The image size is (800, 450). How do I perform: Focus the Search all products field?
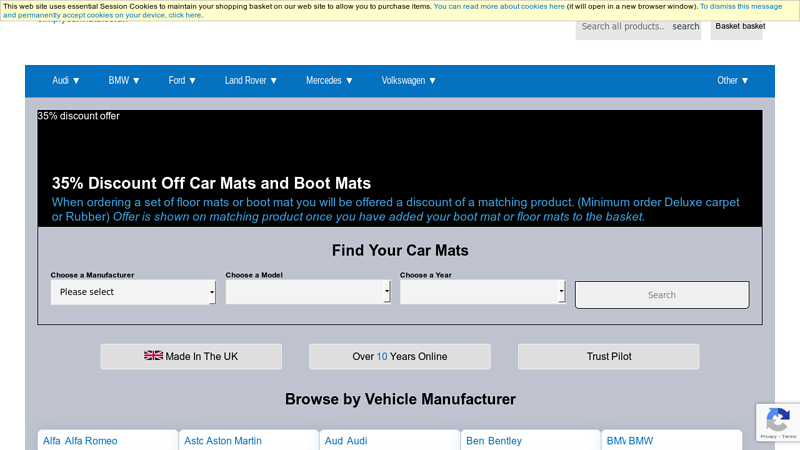pos(623,27)
